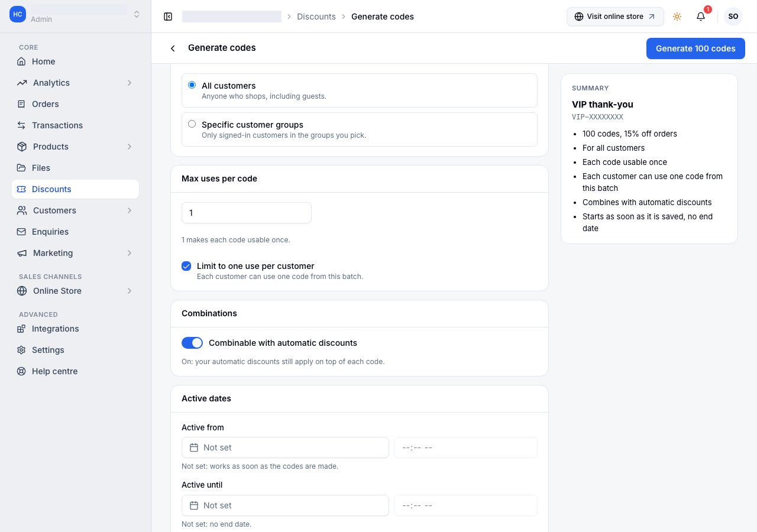The image size is (757, 532).
Task: Click the Enquiries envelope icon
Action: coord(21,232)
